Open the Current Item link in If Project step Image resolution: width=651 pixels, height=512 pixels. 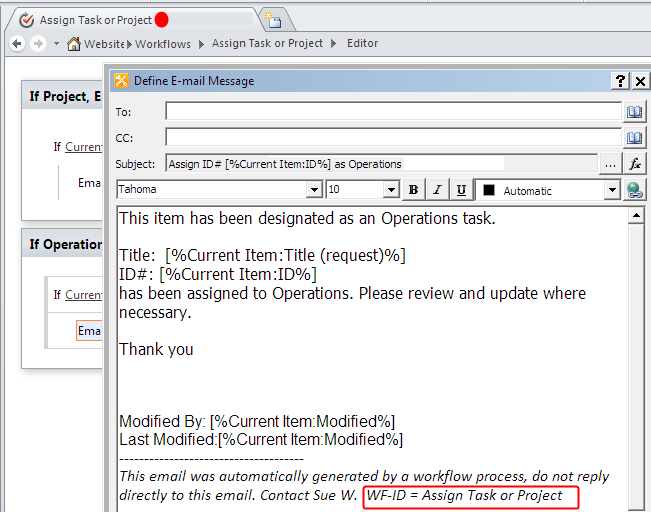tap(83, 147)
